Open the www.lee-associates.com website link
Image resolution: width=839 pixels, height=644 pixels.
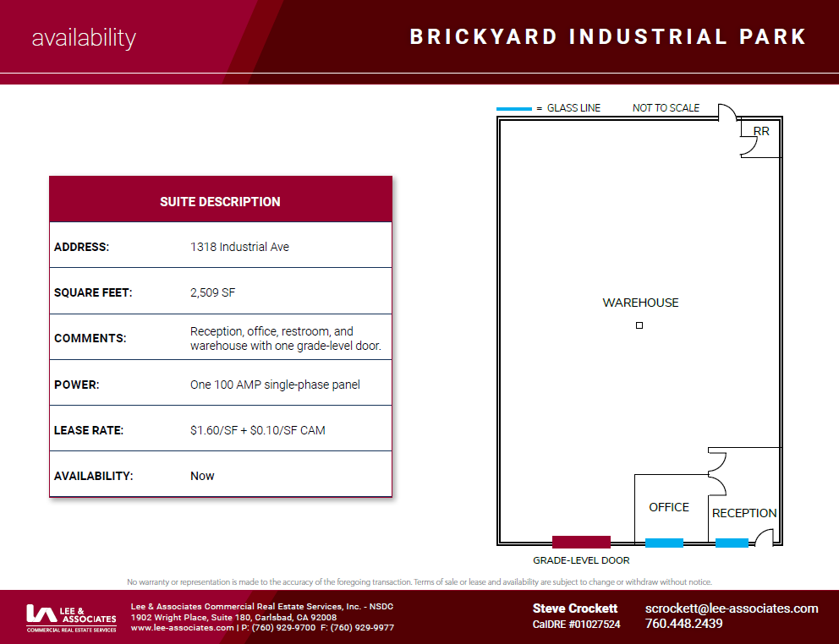[x=182, y=628]
